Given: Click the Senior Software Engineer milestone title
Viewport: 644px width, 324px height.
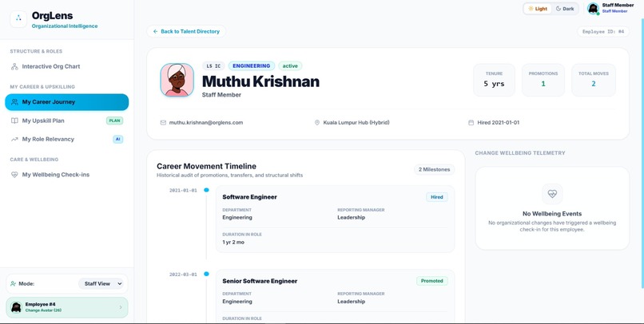Looking at the screenshot, I should point(260,281).
